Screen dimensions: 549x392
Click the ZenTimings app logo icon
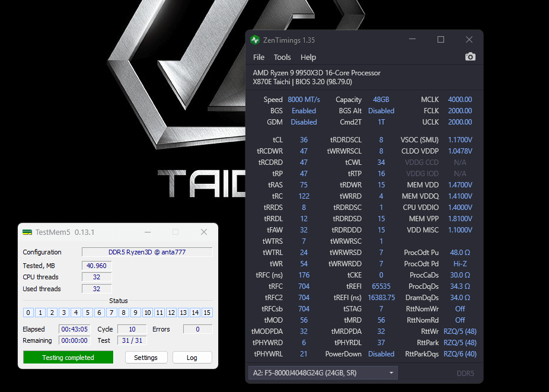(x=255, y=40)
